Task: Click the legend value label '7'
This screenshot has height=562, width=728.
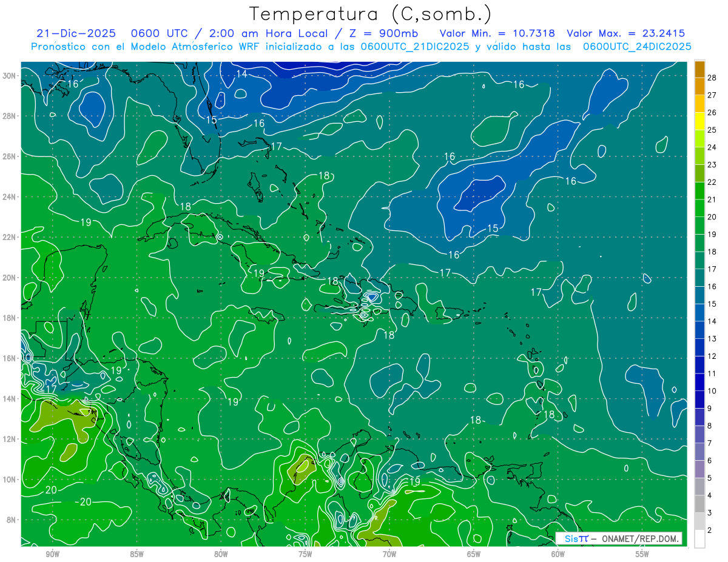Action: pos(710,443)
